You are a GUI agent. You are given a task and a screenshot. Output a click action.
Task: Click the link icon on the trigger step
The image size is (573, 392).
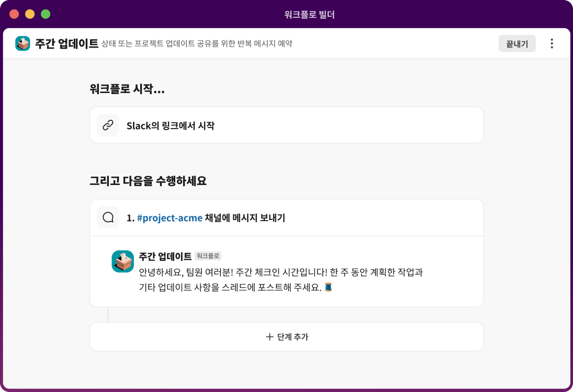click(x=108, y=125)
